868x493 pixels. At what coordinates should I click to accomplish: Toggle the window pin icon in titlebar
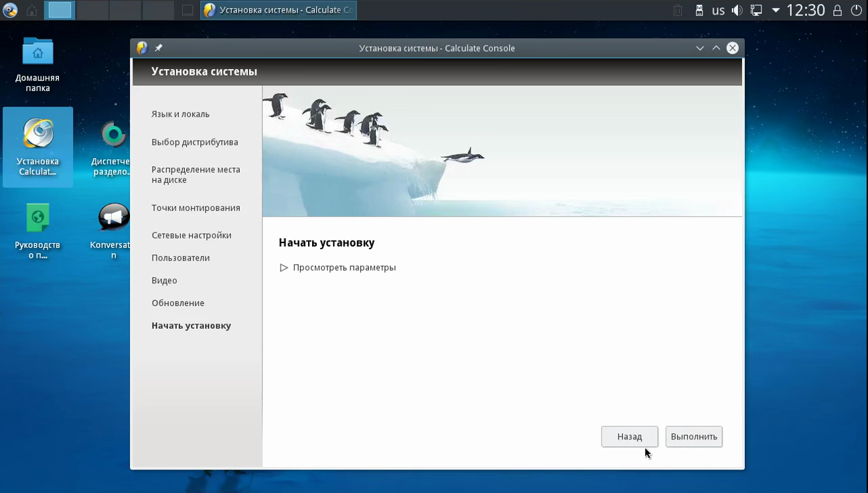(159, 48)
